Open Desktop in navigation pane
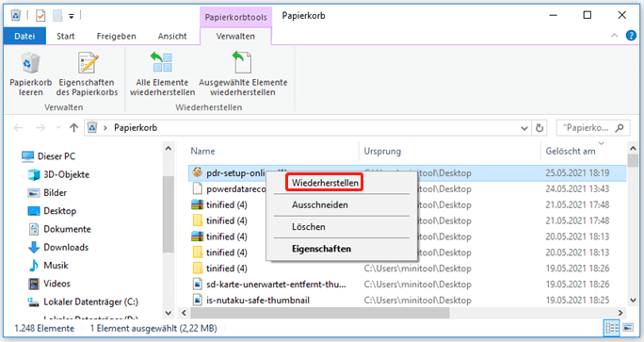 52,211
